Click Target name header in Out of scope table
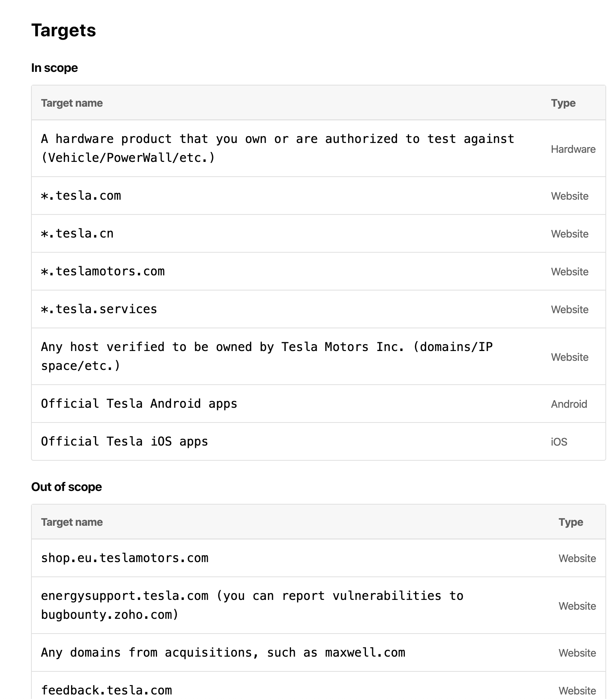 click(72, 522)
